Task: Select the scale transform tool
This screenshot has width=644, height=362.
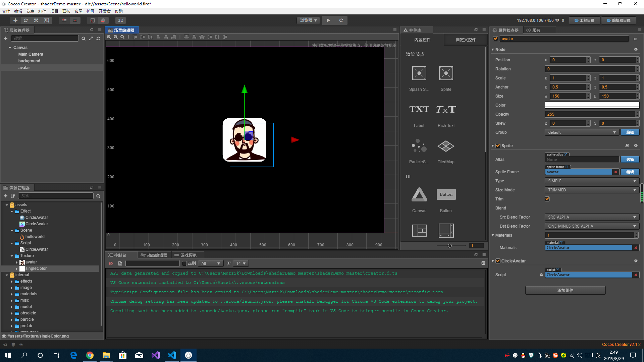Action: (36, 20)
